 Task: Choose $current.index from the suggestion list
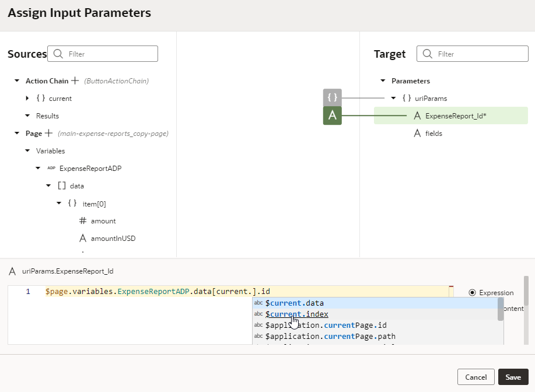(297, 314)
